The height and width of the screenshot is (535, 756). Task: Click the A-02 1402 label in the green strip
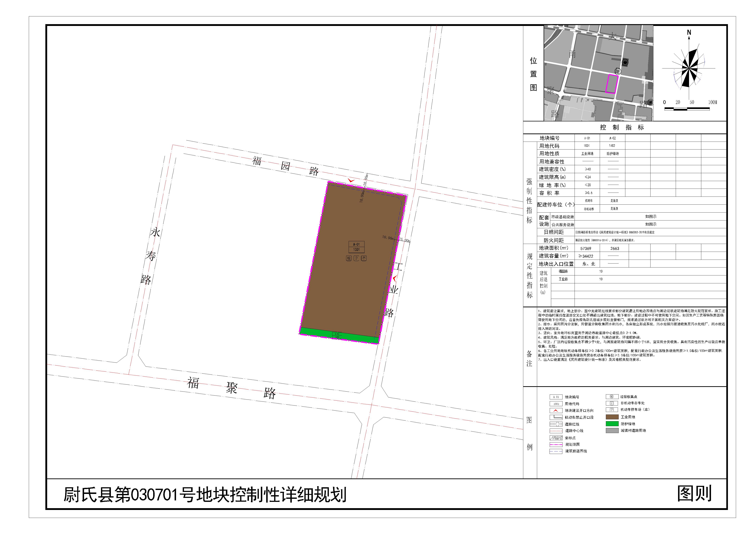pos(337,336)
